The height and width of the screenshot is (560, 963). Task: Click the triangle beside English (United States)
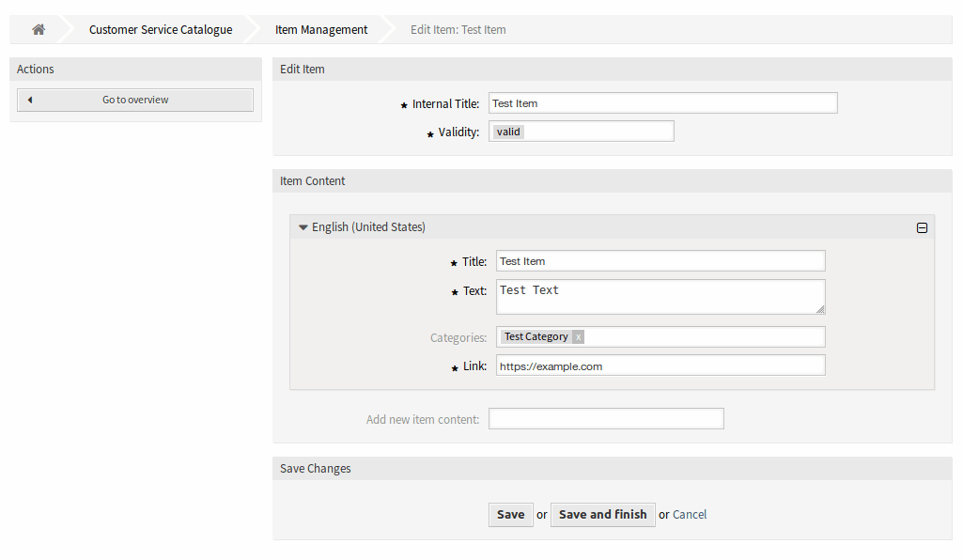click(x=303, y=226)
